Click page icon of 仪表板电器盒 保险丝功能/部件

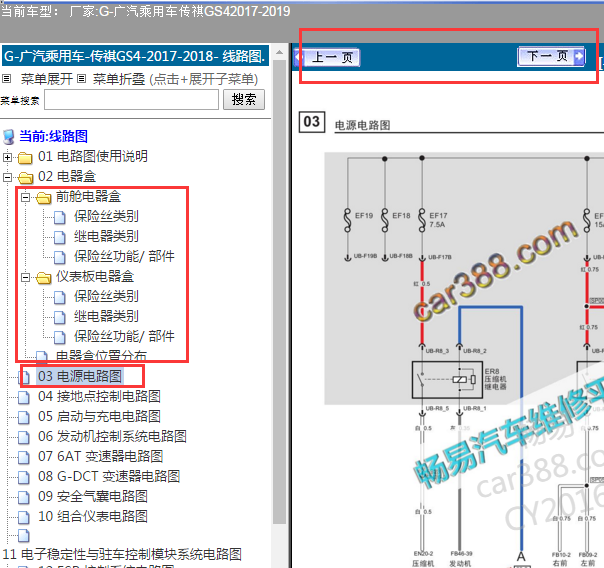pyautogui.click(x=59, y=338)
